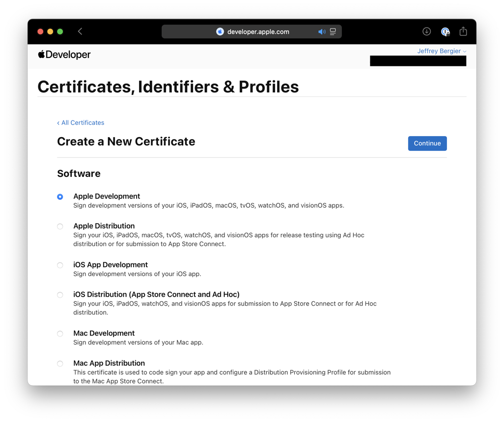
Task: Click the Safari back arrow
Action: point(80,31)
